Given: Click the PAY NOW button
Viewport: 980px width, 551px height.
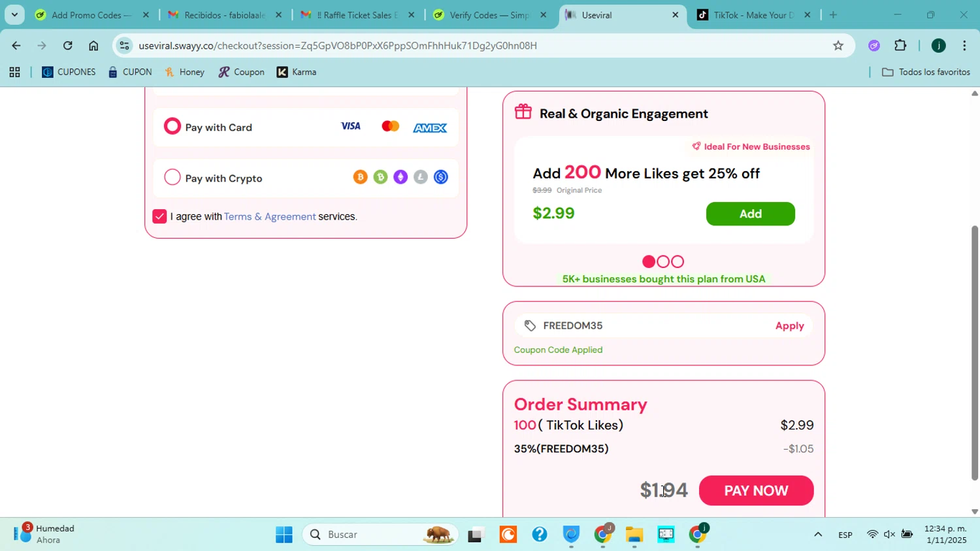Looking at the screenshot, I should pyautogui.click(x=756, y=490).
